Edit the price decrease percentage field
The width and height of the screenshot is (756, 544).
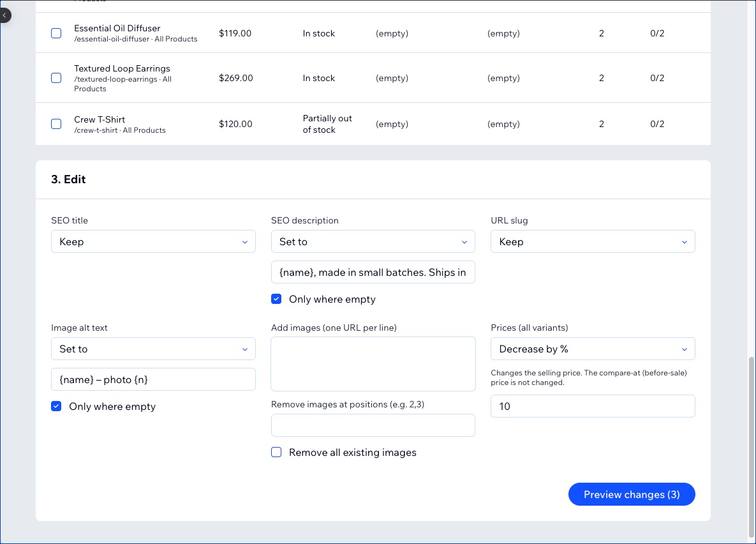(x=593, y=406)
